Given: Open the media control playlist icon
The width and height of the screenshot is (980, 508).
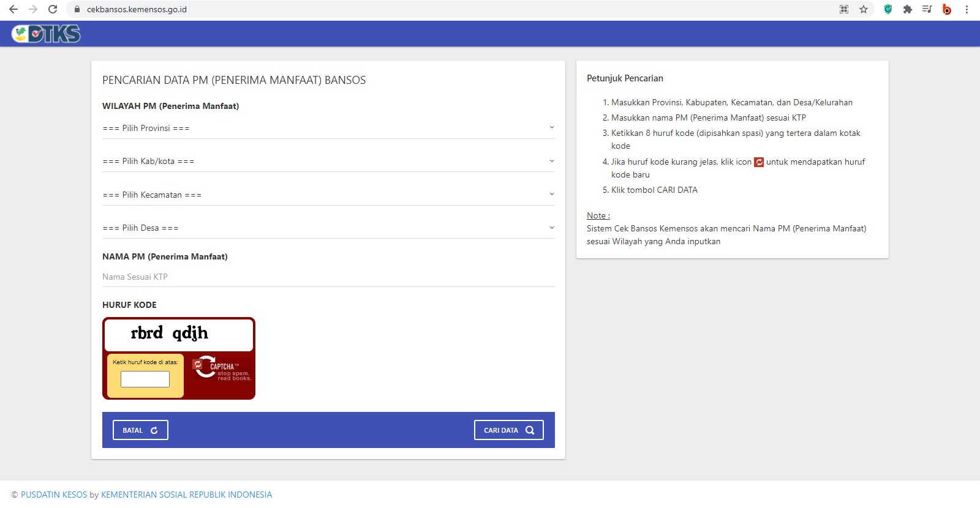Looking at the screenshot, I should (927, 9).
